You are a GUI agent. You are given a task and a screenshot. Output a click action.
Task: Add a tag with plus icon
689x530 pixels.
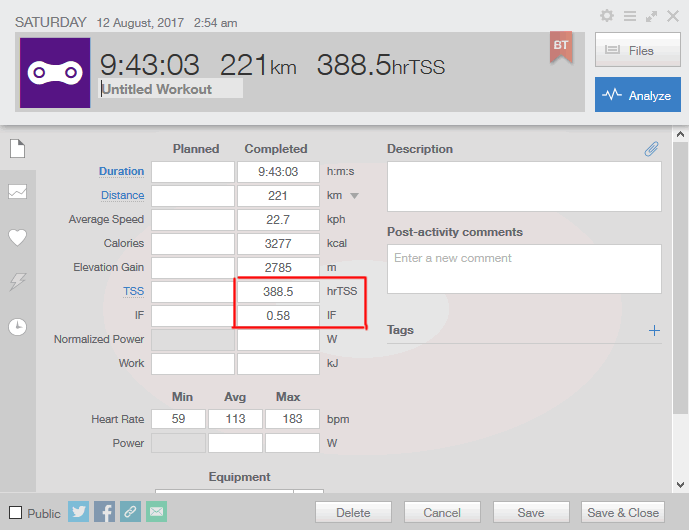click(654, 330)
